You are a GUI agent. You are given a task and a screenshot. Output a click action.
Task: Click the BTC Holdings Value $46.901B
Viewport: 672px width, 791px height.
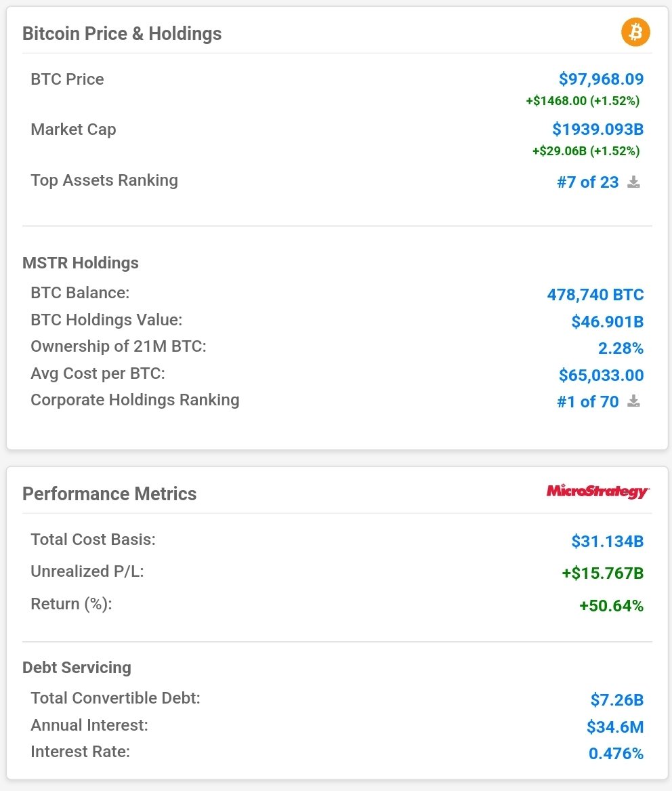coord(608,321)
